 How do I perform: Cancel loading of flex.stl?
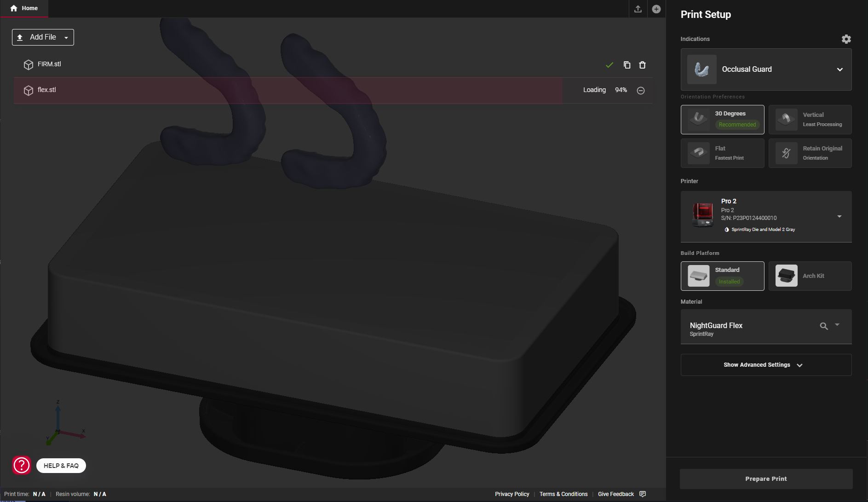[640, 91]
